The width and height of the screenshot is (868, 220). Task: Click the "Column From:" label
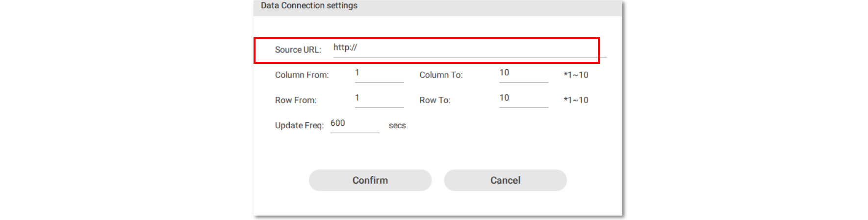pyautogui.click(x=302, y=75)
